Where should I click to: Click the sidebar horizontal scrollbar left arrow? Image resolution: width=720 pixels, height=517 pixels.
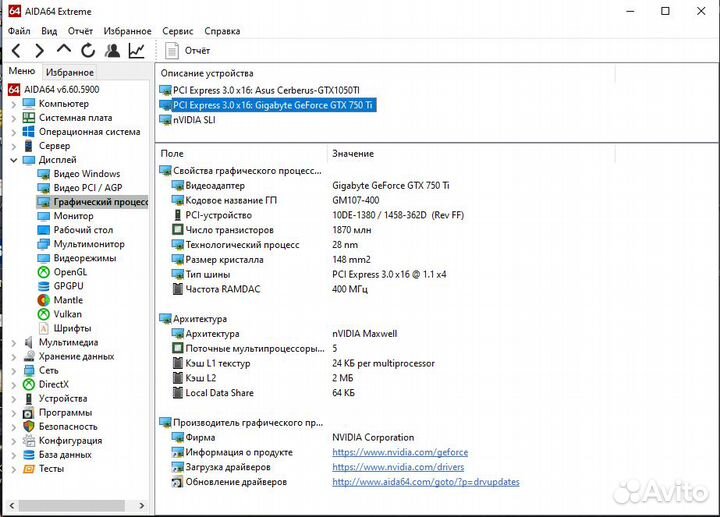pyautogui.click(x=12, y=506)
